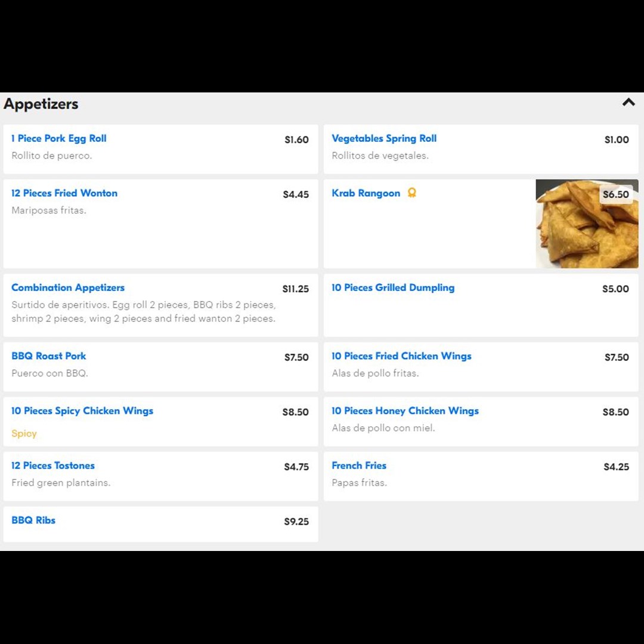This screenshot has width=644, height=644.
Task: Select 10 Pieces Grilled Dumpling
Action: [x=481, y=305]
